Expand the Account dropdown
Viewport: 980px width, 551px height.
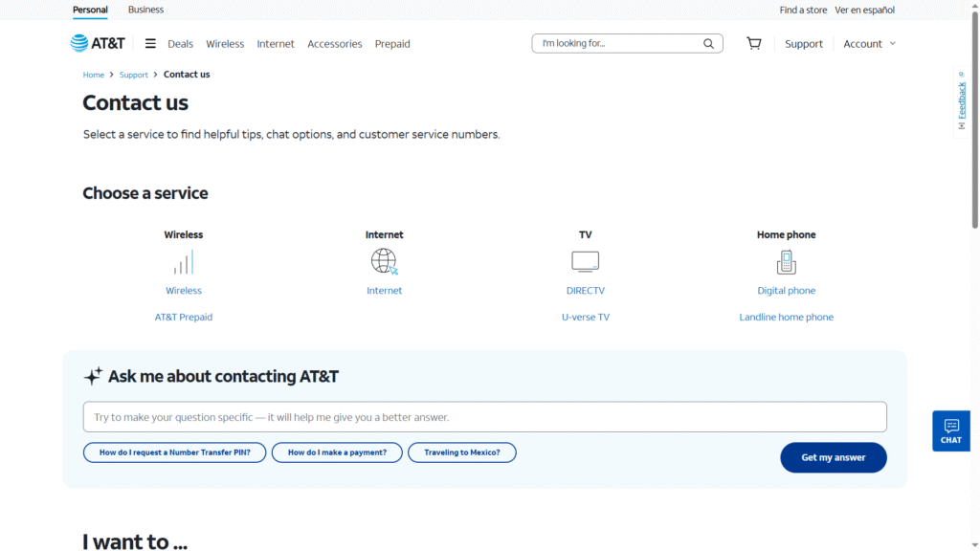tap(867, 43)
